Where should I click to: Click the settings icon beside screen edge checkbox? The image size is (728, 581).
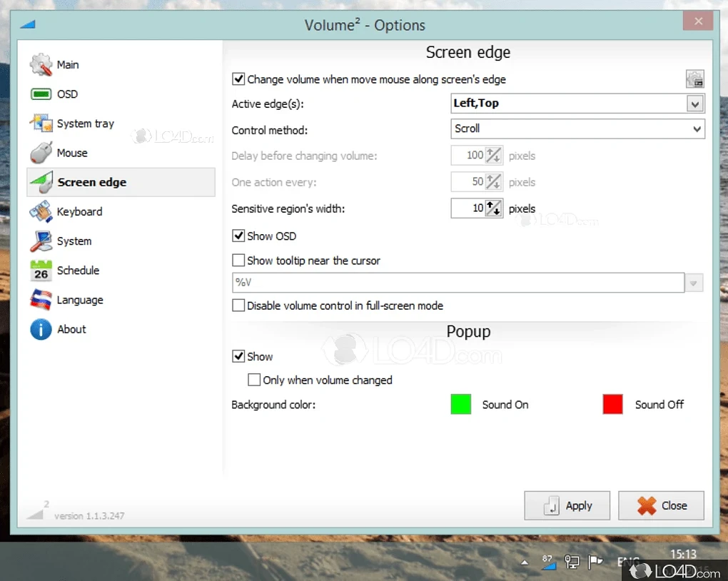[x=694, y=79]
